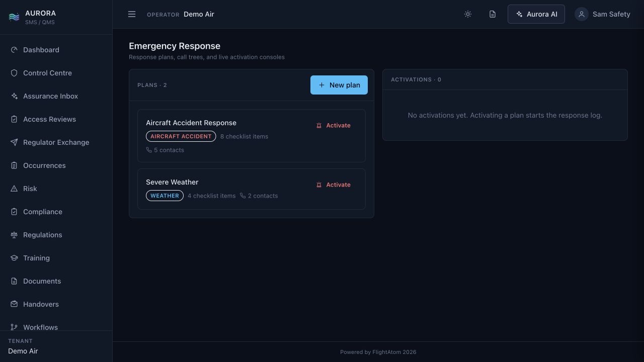The width and height of the screenshot is (644, 362).
Task: Click the Regulator Exchange paper plane icon
Action: tap(14, 142)
